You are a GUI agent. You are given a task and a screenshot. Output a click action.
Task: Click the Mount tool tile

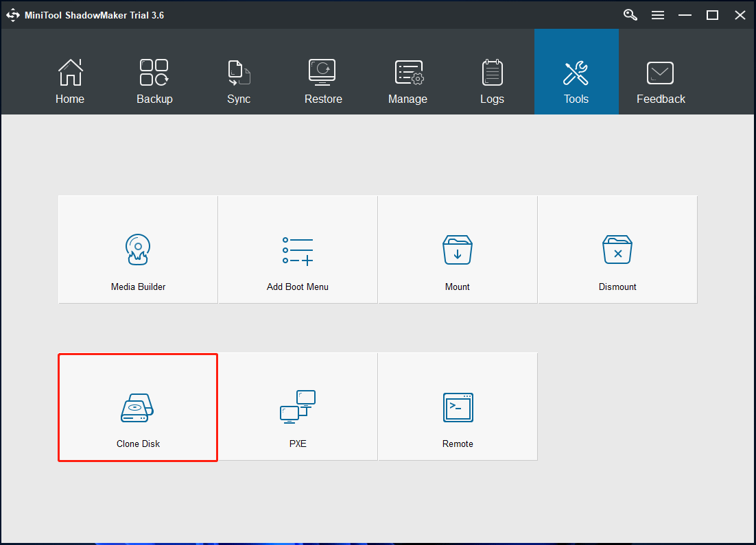click(458, 250)
